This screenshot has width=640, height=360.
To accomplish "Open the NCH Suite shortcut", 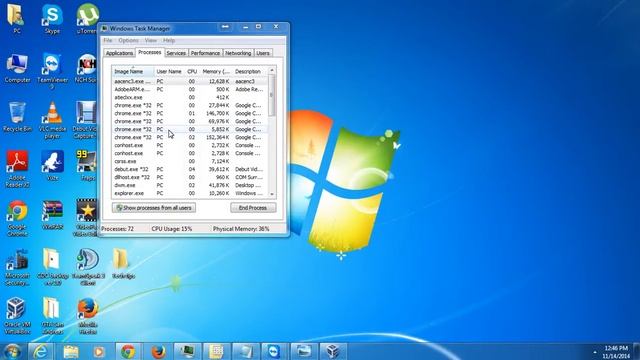I will click(86, 68).
